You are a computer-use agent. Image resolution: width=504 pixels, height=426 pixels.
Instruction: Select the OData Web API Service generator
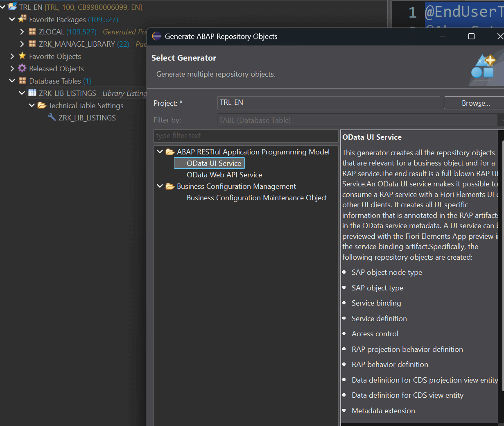tap(224, 175)
